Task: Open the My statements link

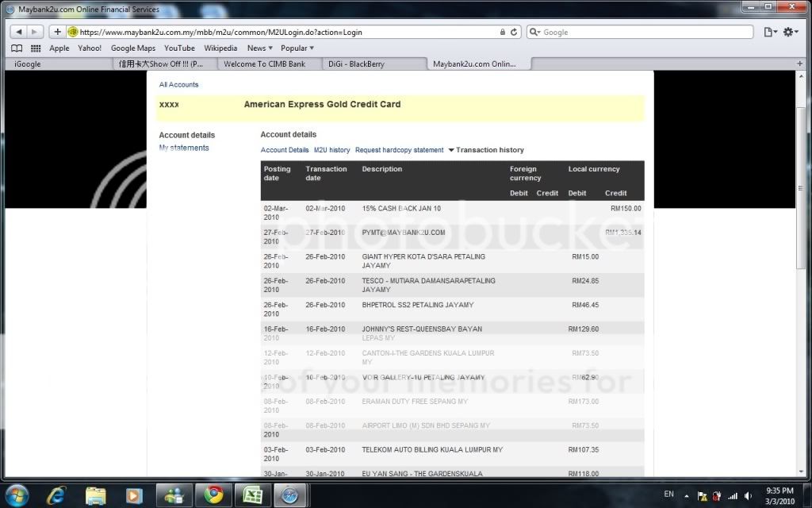Action: coord(184,148)
